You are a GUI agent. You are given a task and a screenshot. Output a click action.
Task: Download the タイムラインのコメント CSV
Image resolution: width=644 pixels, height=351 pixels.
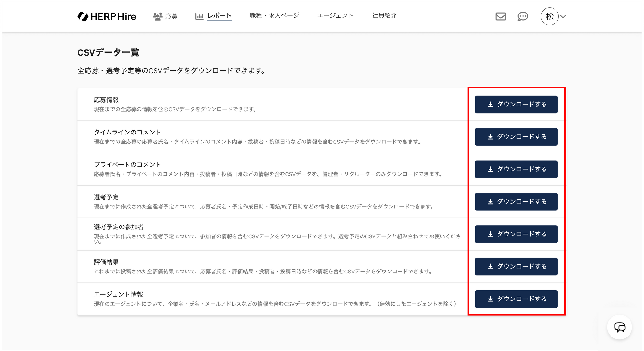point(516,137)
